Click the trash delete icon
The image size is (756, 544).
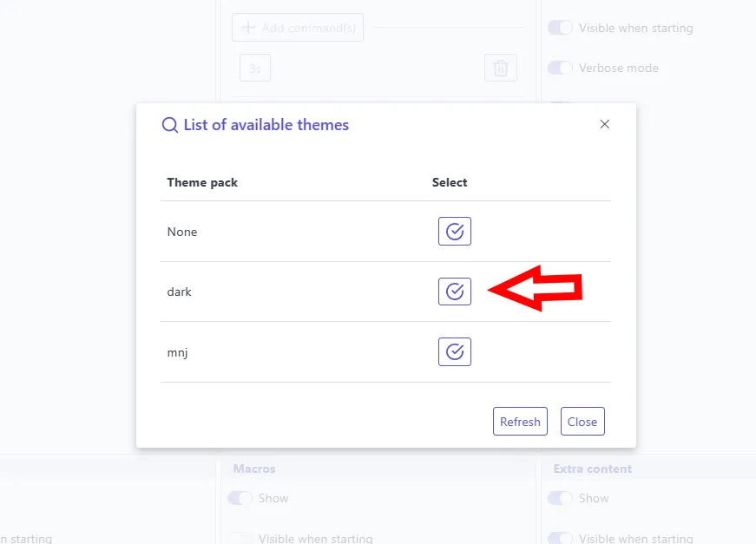pos(501,68)
